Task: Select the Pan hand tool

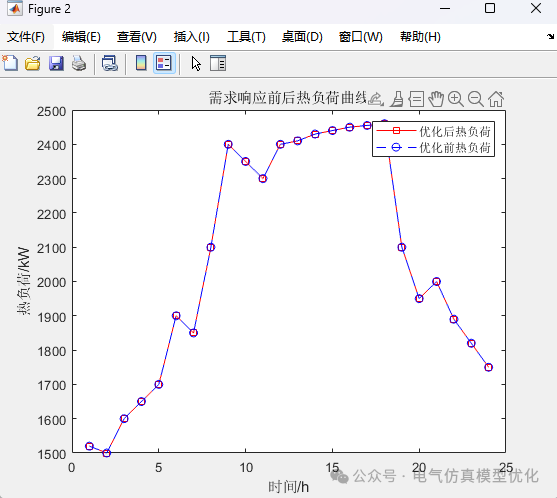Action: [436, 99]
